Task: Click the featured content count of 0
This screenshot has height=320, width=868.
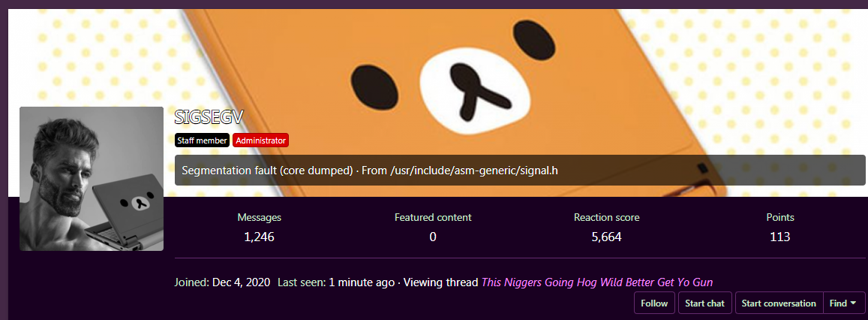Action: pos(433,237)
